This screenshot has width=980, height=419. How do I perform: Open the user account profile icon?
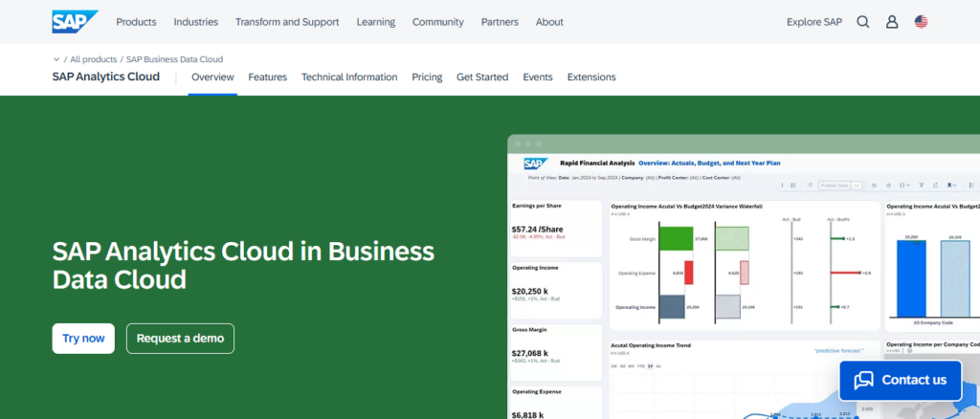[x=892, y=22]
